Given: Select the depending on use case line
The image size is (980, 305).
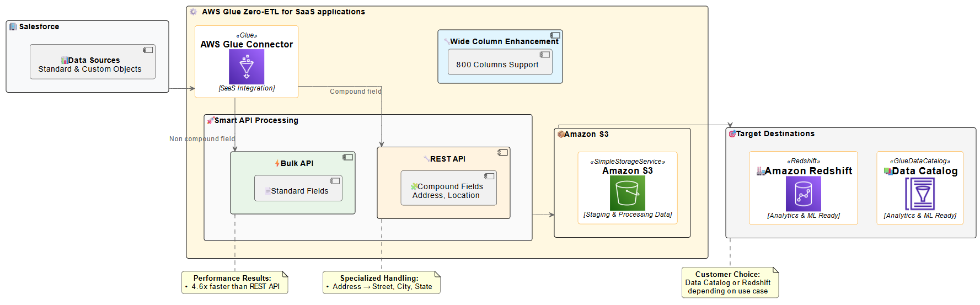Looking at the screenshot, I should (x=728, y=291).
